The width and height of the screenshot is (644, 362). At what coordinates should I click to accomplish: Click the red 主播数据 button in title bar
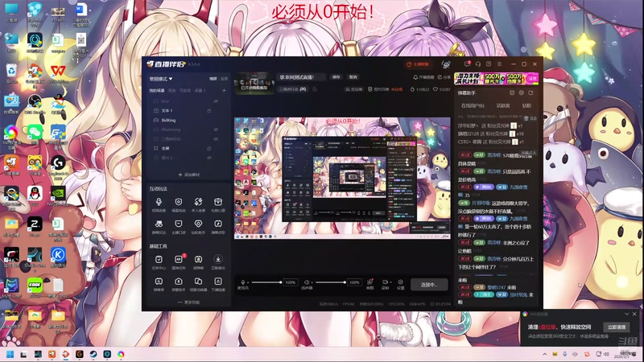[x=418, y=64]
